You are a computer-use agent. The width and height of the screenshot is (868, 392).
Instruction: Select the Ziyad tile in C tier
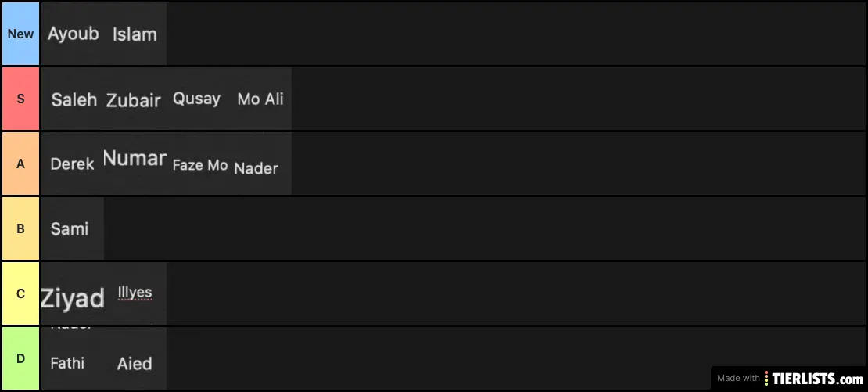(73, 293)
